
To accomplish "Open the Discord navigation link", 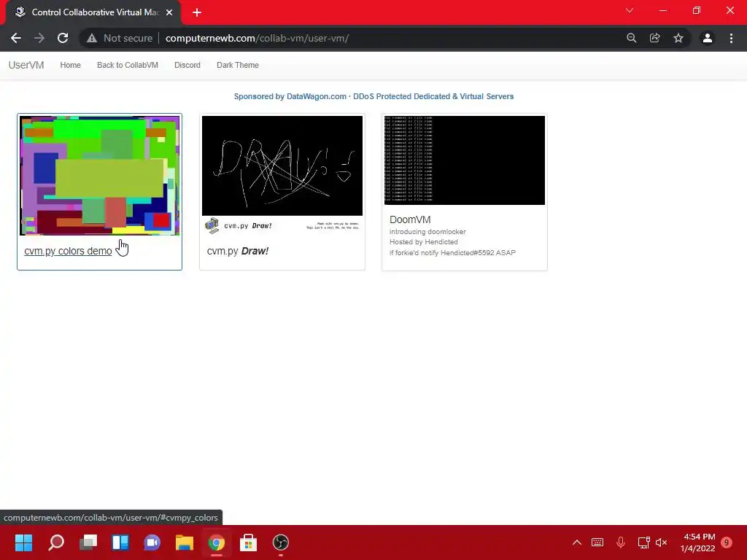I will [x=187, y=65].
